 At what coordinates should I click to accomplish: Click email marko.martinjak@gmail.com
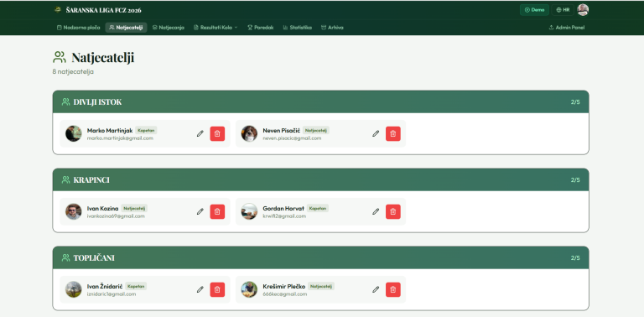[x=120, y=138]
